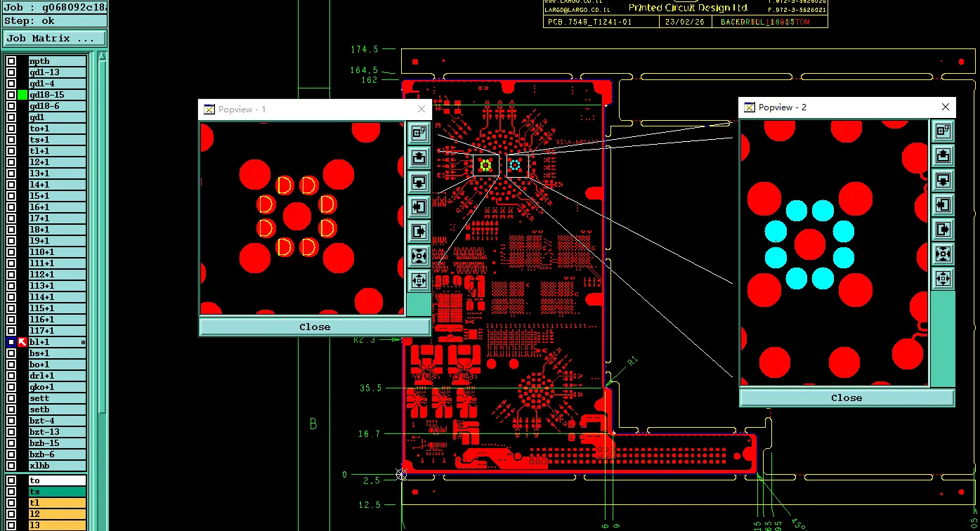Select the gd1-4 layer row

pos(57,84)
